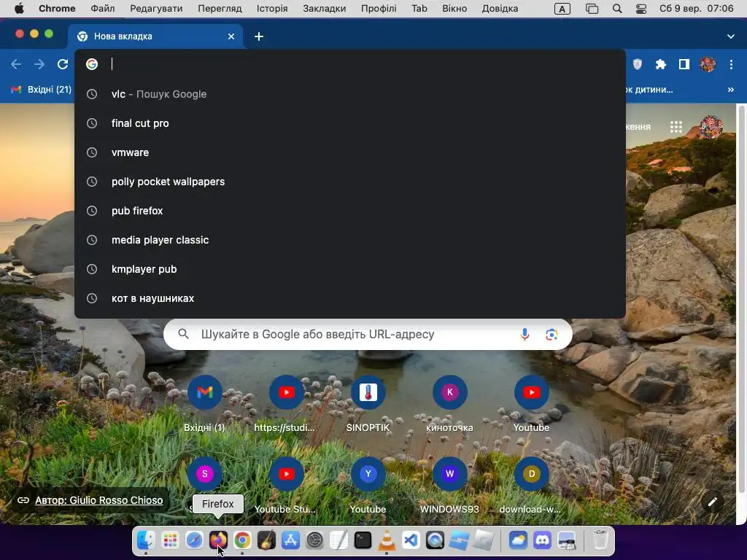The image size is (747, 560).
Task: Choose the 'кот в наушниках' suggestion
Action: 349,298
